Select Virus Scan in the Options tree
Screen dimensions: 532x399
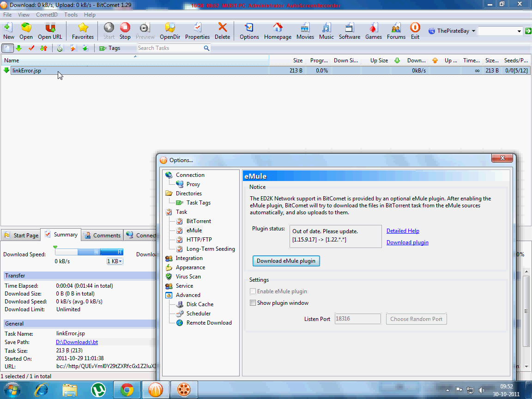188,277
